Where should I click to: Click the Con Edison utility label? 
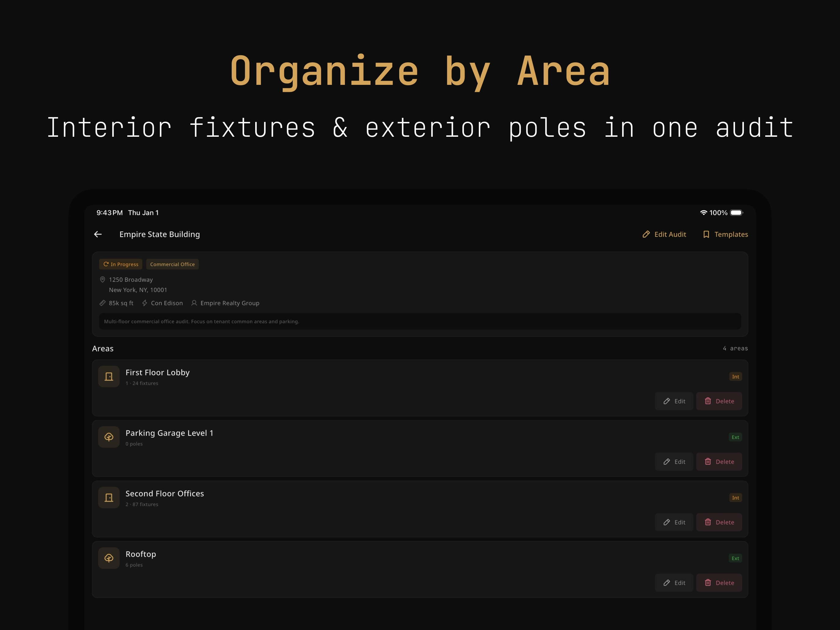tap(167, 303)
